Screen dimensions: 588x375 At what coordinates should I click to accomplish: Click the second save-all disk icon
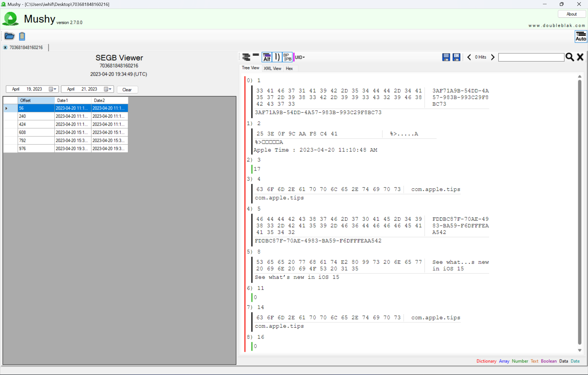click(x=456, y=57)
